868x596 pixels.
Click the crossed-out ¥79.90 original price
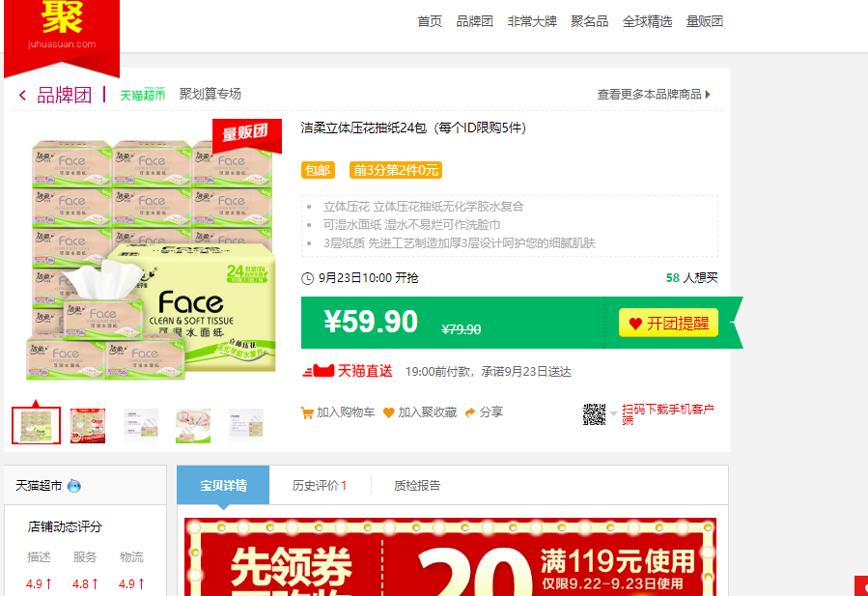[x=461, y=329]
